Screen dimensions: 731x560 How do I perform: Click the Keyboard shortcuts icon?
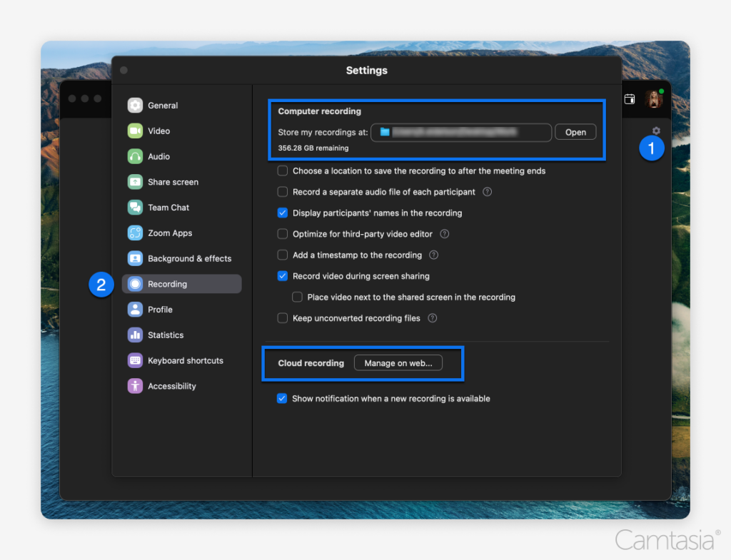pyautogui.click(x=135, y=360)
